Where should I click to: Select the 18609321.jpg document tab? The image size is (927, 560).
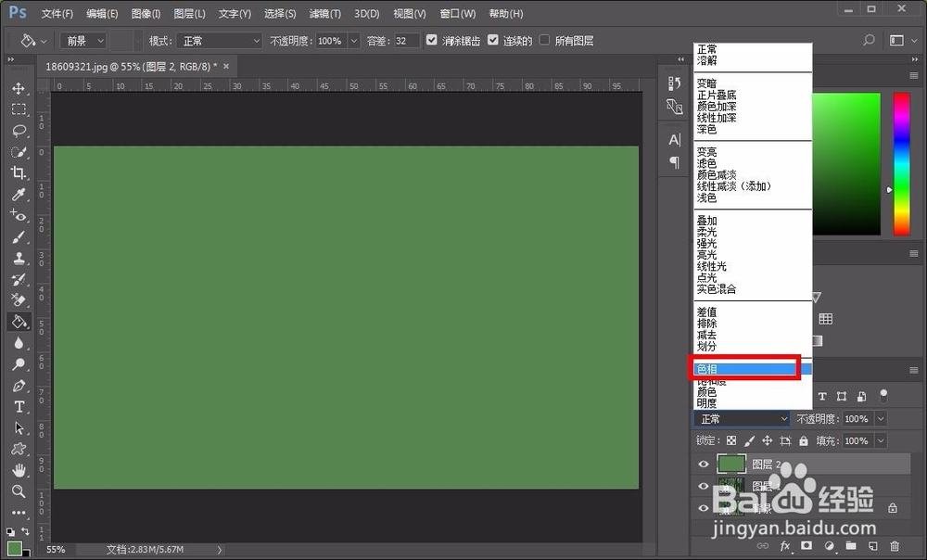click(x=137, y=66)
